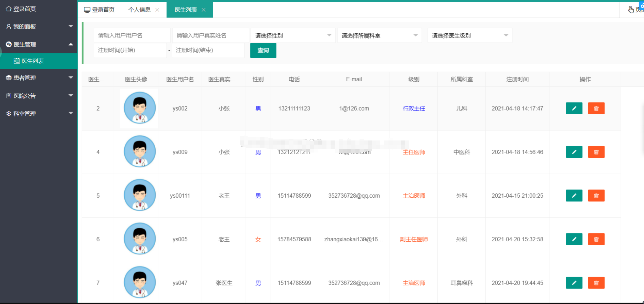Image resolution: width=644 pixels, height=304 pixels.
Task: Delete doctor ys009 with trash button
Action: click(x=596, y=152)
